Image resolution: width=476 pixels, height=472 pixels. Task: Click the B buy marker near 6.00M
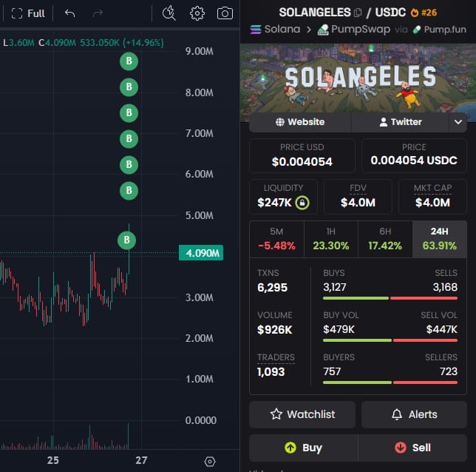(x=129, y=165)
